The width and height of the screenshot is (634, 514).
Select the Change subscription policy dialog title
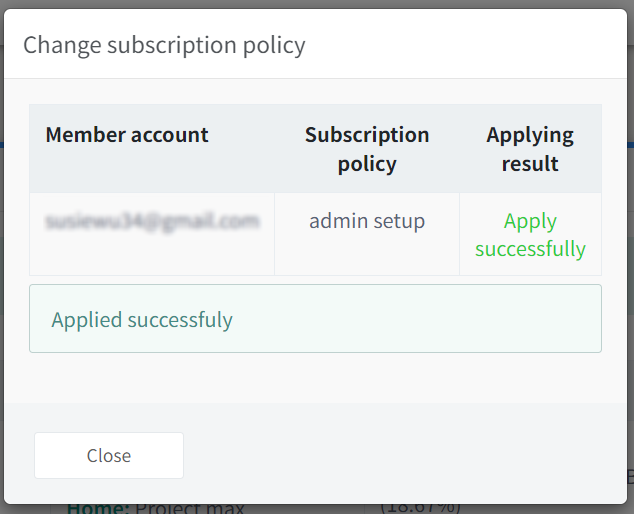(x=164, y=45)
